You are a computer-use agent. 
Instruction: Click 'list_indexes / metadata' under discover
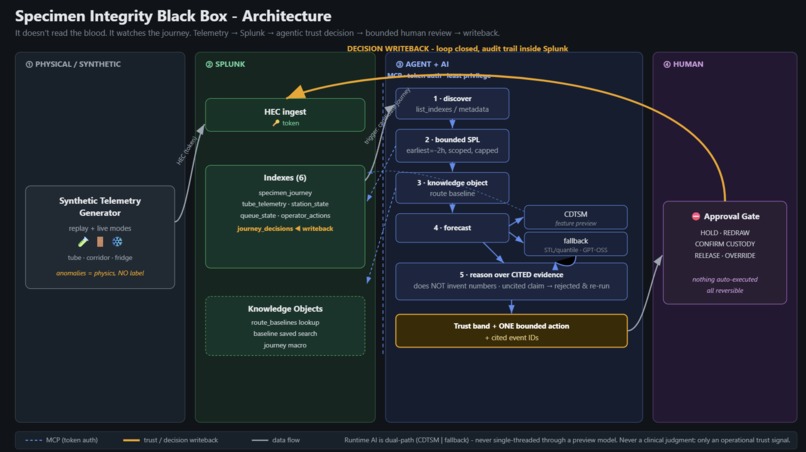coord(452,110)
